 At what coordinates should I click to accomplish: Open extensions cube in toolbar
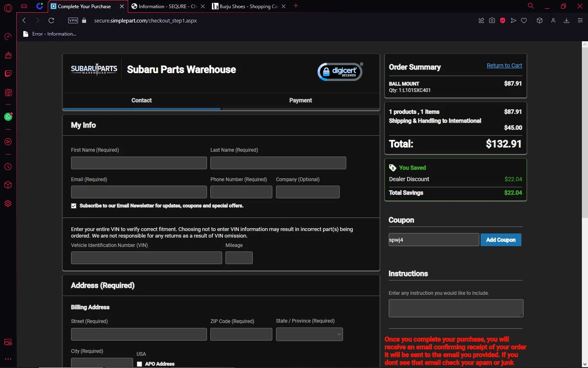click(x=539, y=20)
